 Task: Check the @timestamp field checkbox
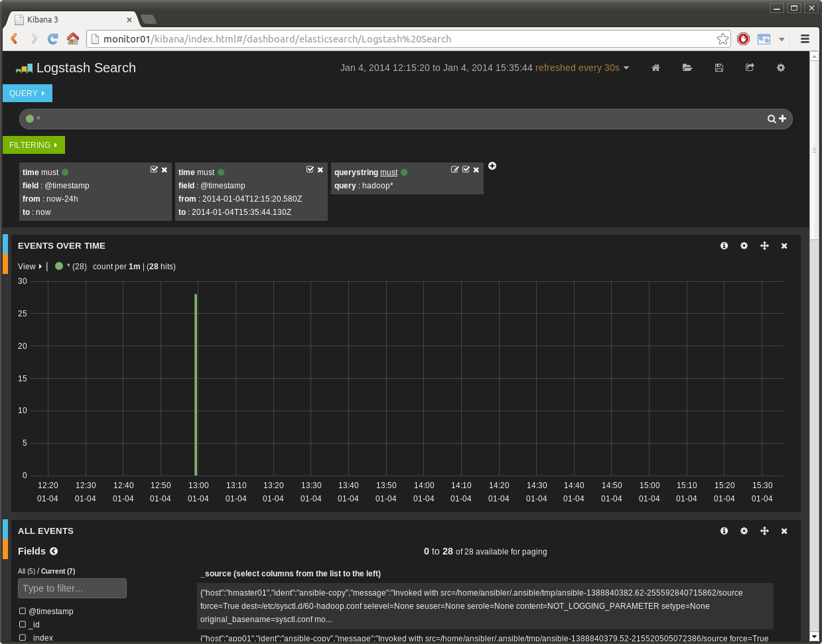coord(23,611)
